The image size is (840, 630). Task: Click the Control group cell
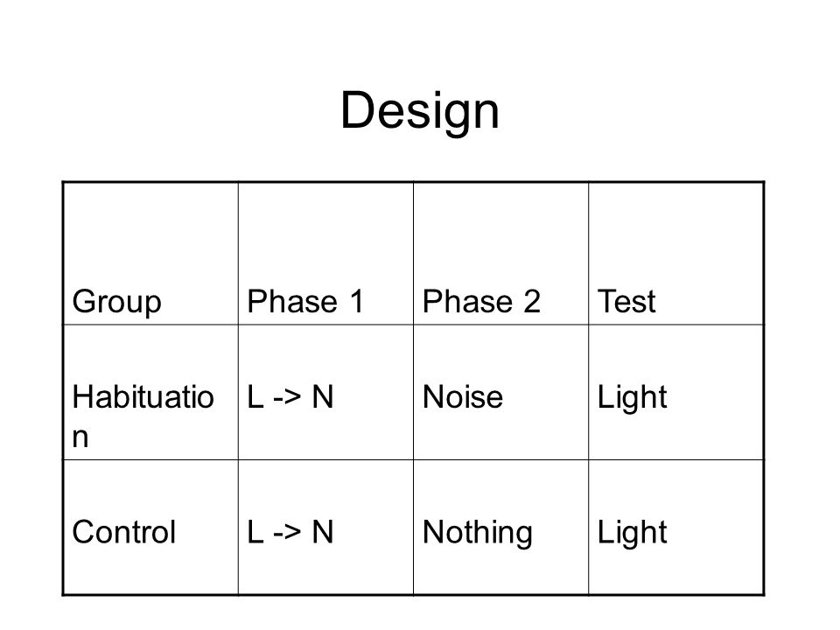point(150,528)
